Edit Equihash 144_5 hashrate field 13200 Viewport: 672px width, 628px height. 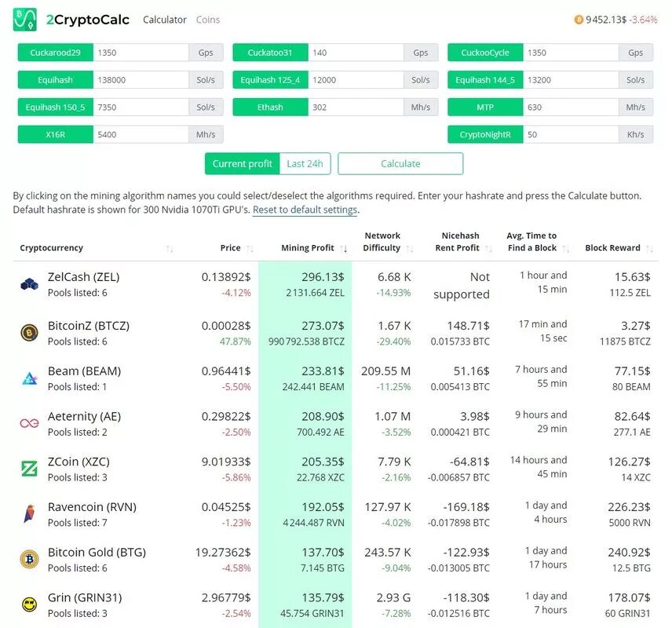tap(571, 80)
